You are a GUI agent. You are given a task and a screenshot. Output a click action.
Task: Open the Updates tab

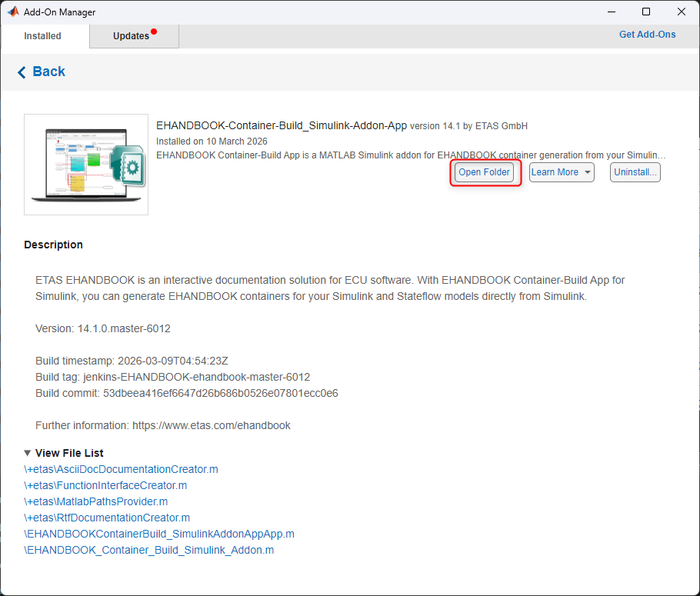(134, 36)
